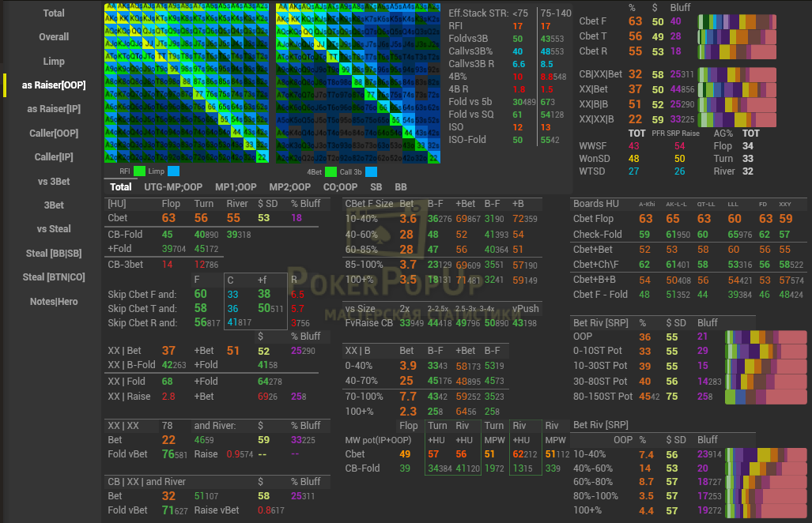The width and height of the screenshot is (812, 523).
Task: Switch to the BB position tab
Action: pos(401,188)
